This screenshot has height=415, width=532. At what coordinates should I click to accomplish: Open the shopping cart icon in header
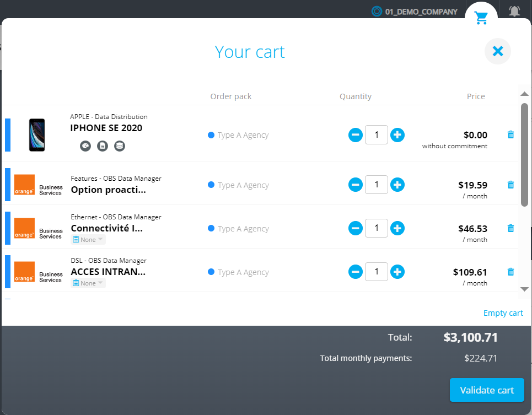coord(481,18)
